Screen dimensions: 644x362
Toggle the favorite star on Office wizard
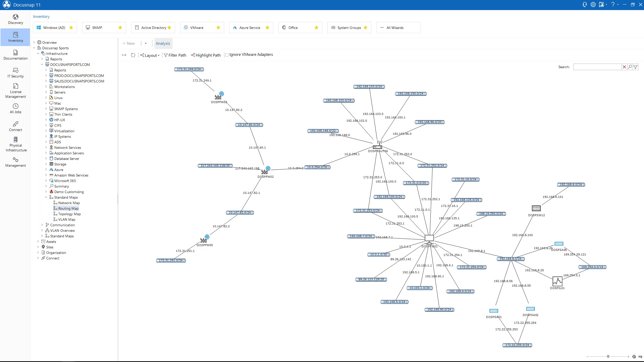coord(316,28)
